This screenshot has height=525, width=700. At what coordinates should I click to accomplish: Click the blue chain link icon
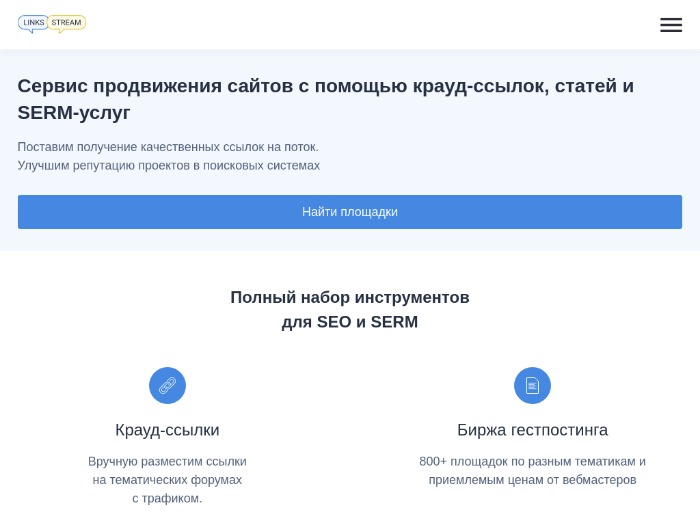(x=167, y=385)
